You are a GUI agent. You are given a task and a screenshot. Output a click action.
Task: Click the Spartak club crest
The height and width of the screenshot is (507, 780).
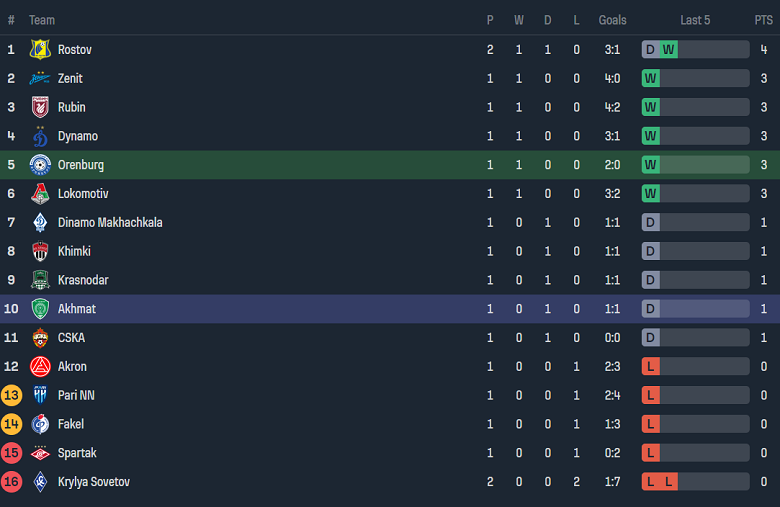pos(40,453)
